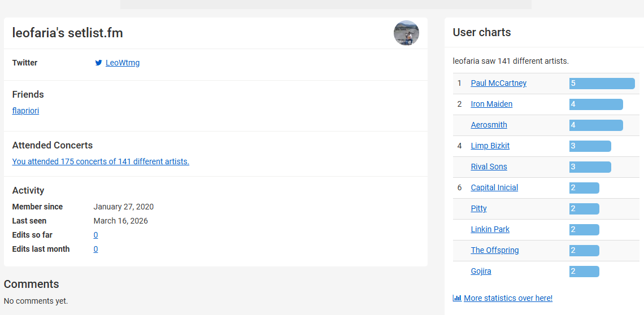This screenshot has width=644, height=315.
Task: Visit friend flapriori's profile
Action: (25, 111)
